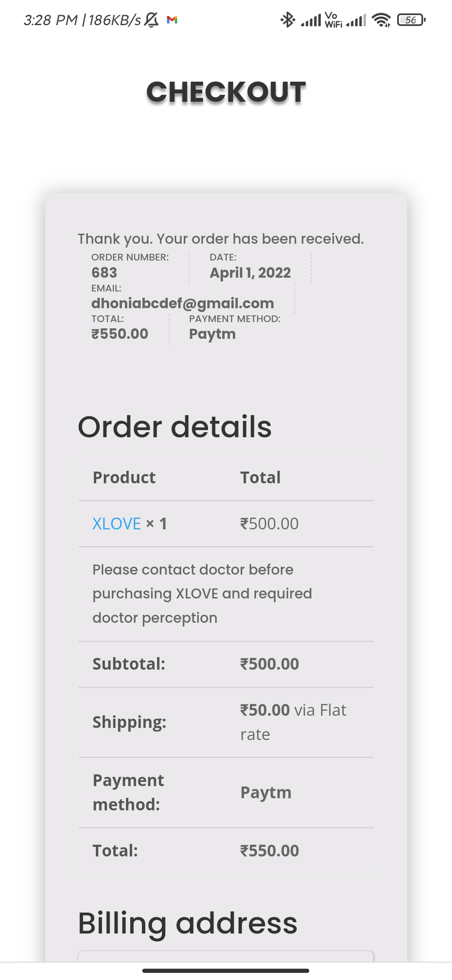Click the Subtotal amount ₹500.00

[270, 664]
